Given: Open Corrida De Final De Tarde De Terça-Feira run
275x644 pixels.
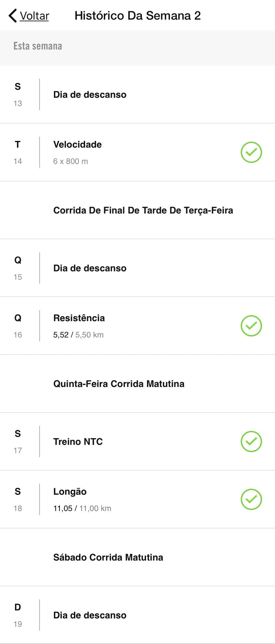Looking at the screenshot, I should [137, 210].
